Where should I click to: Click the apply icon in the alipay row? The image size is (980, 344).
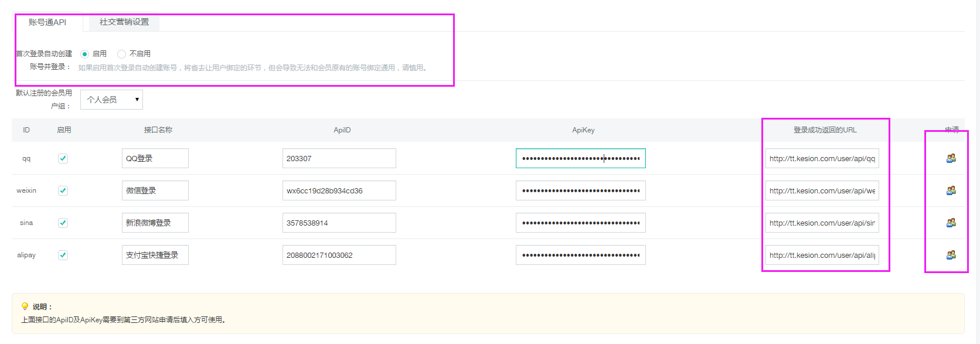click(951, 255)
